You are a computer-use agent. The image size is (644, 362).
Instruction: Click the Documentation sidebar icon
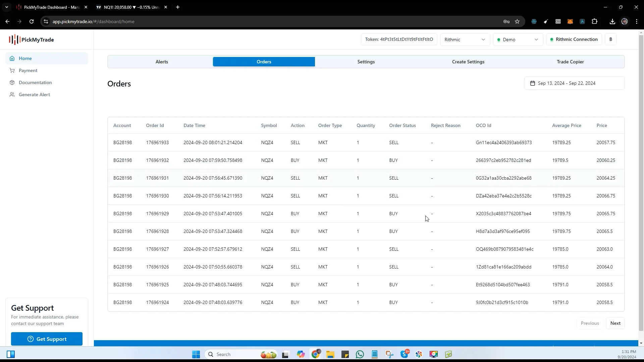tap(12, 82)
